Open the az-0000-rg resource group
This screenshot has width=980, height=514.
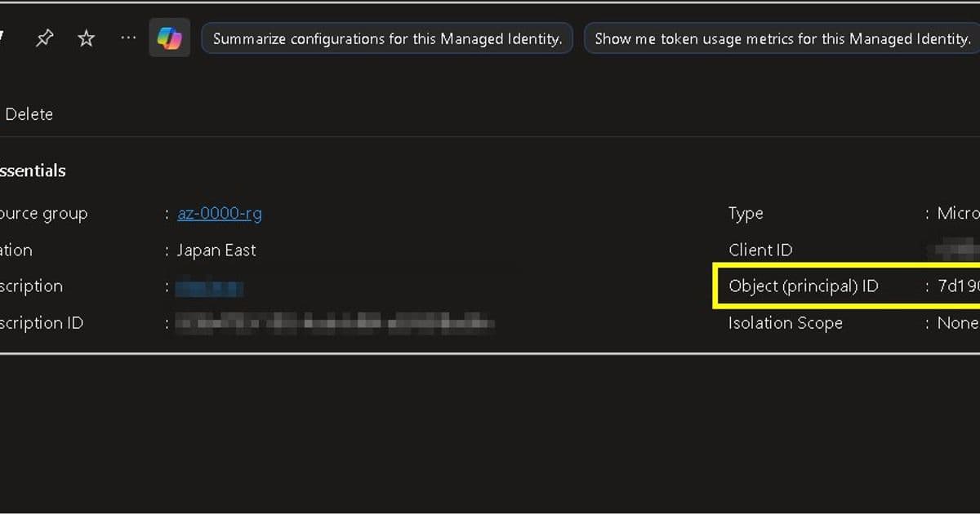(219, 213)
